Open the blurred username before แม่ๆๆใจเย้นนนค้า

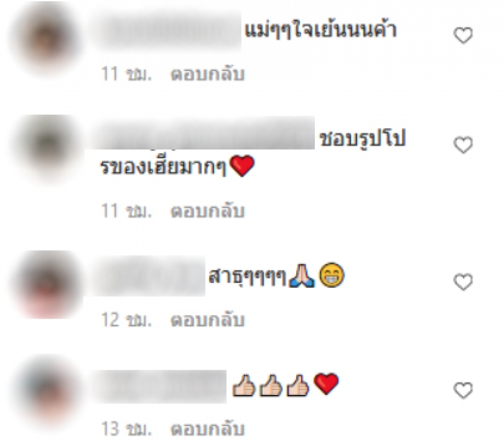pos(167,31)
